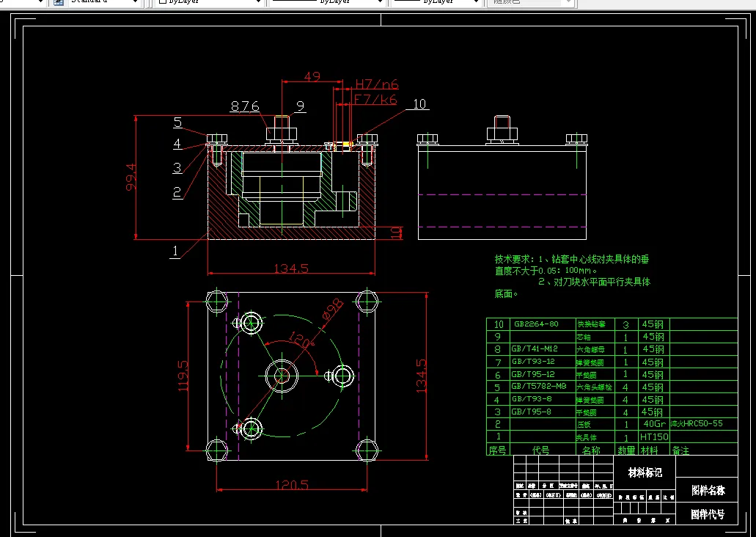Select the F7/k6 fit annotation
The width and height of the screenshot is (756, 537).
point(375,99)
